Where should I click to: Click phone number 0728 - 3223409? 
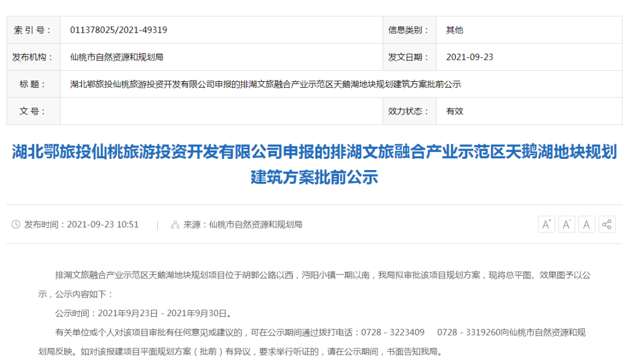point(393,332)
